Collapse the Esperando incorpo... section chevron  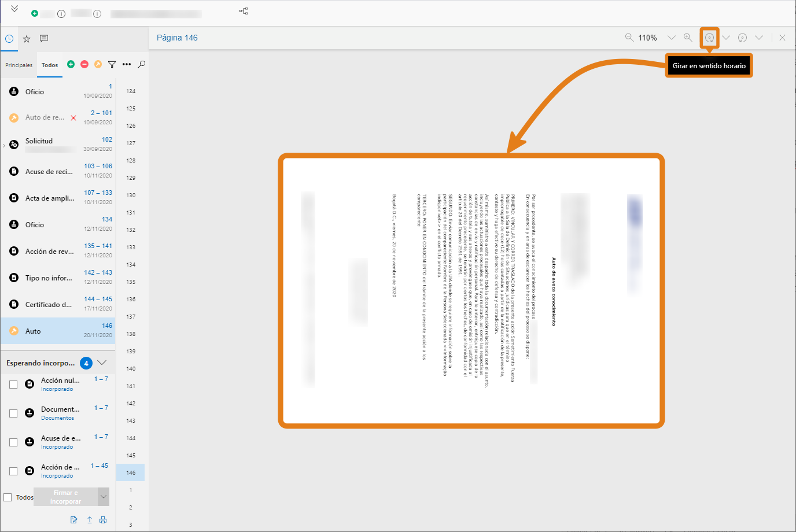click(102, 363)
